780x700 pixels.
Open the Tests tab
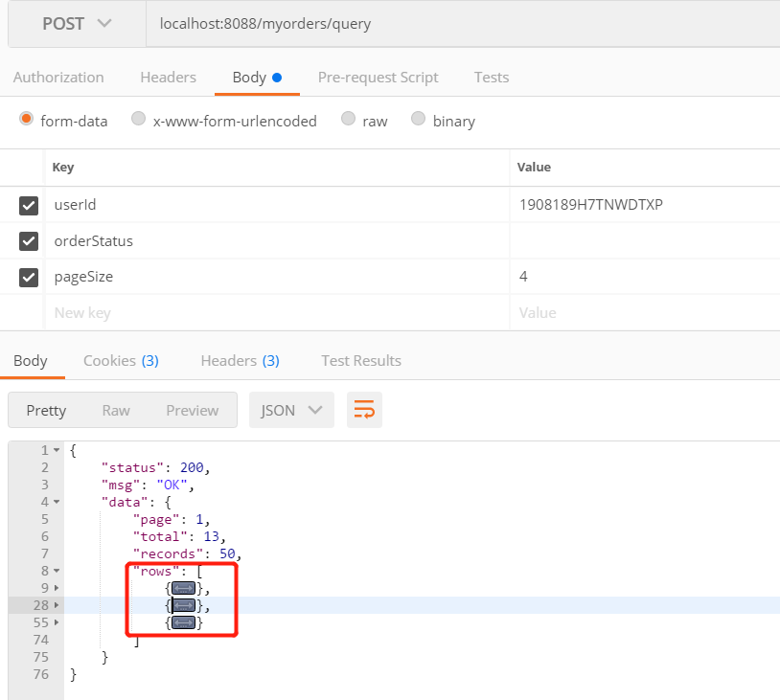[492, 78]
